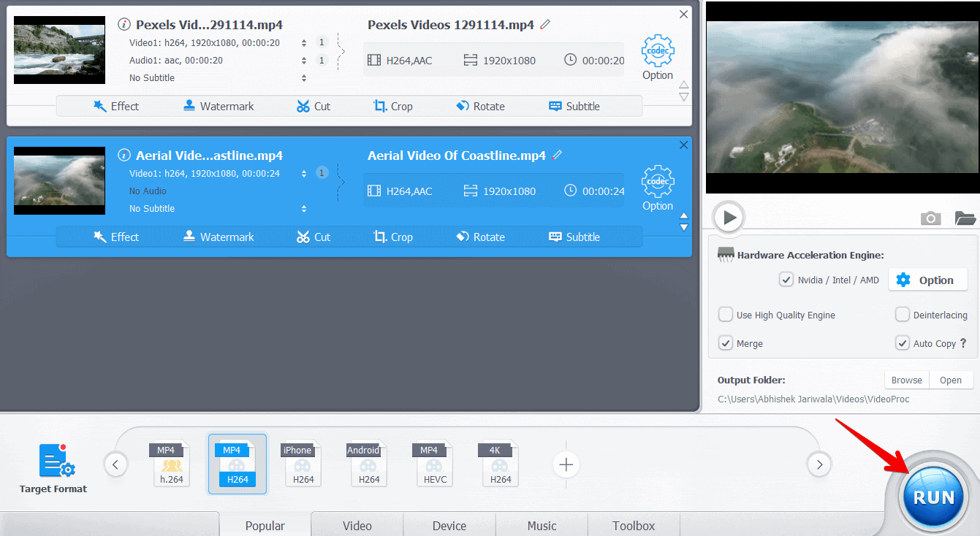Screen dimensions: 980x536
Task: Click the Aerial Video thumbnail
Action: click(59, 181)
